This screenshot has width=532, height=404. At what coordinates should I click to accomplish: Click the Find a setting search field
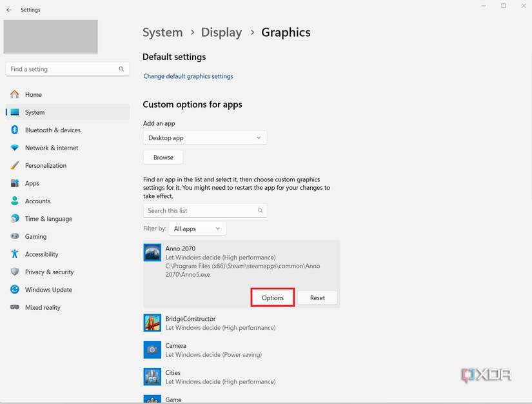(68, 69)
